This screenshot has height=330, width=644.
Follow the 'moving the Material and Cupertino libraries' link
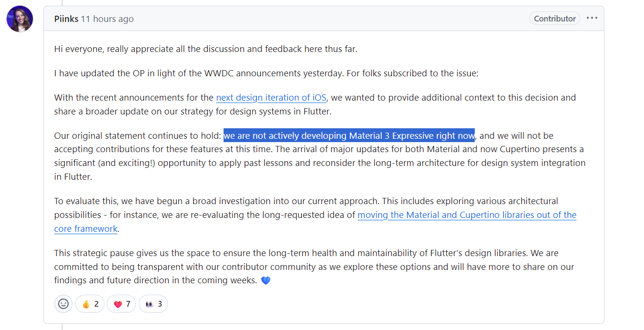click(x=467, y=215)
